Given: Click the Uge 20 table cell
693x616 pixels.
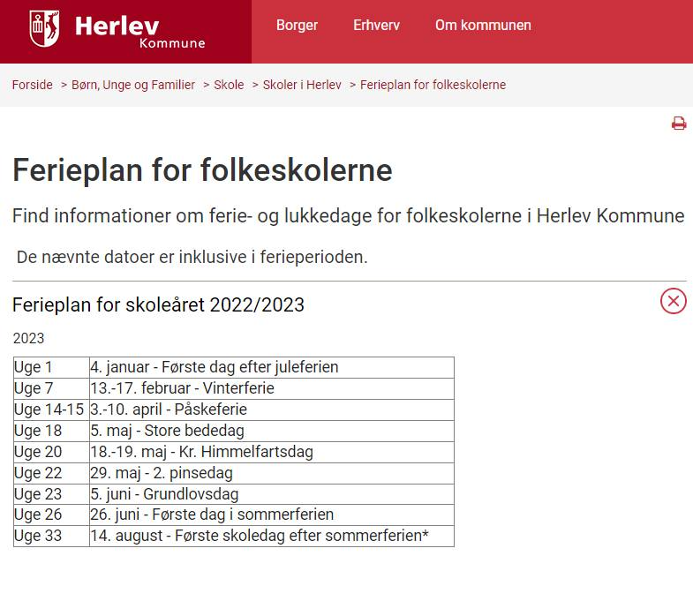Looking at the screenshot, I should coord(51,453).
